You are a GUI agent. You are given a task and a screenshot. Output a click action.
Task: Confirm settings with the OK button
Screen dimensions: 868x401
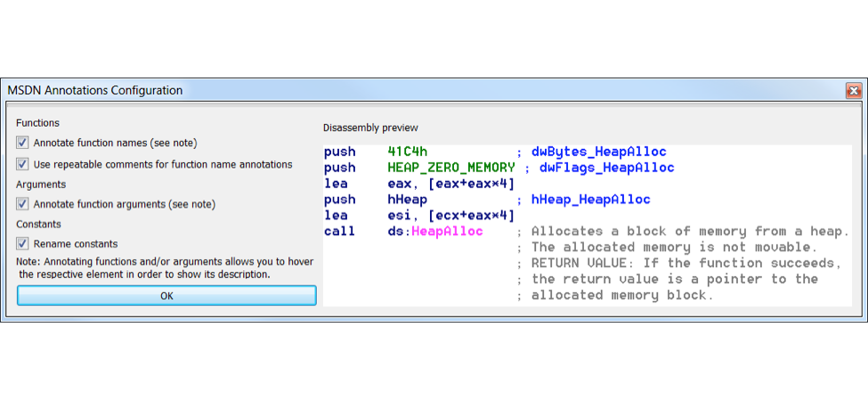coord(166,296)
